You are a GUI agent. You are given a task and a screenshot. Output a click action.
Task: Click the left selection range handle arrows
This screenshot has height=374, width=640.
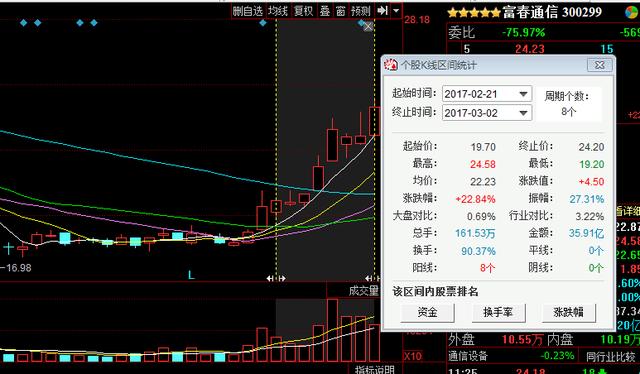[276, 278]
